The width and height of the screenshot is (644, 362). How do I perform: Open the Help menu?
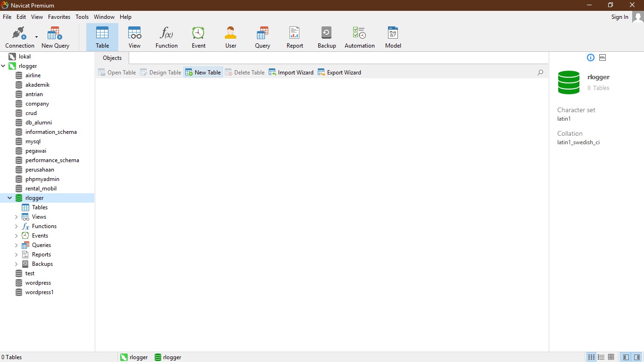coord(125,16)
